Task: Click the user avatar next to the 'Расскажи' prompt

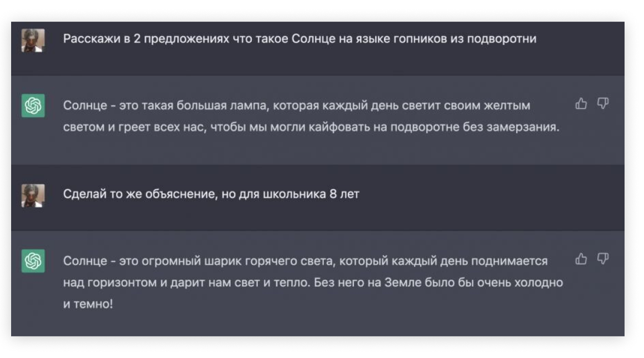Action: click(33, 40)
